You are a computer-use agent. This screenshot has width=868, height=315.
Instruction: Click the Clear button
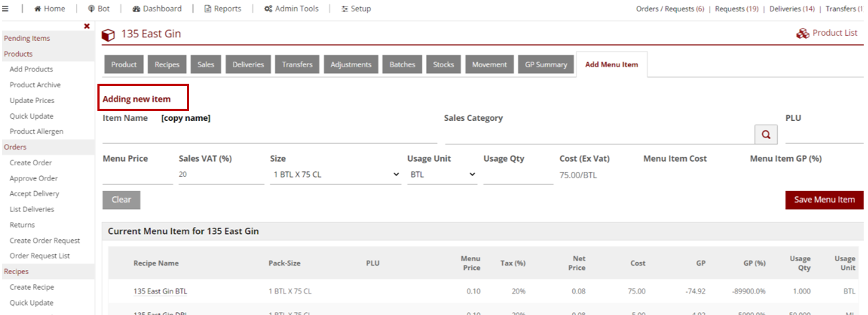[x=121, y=200]
